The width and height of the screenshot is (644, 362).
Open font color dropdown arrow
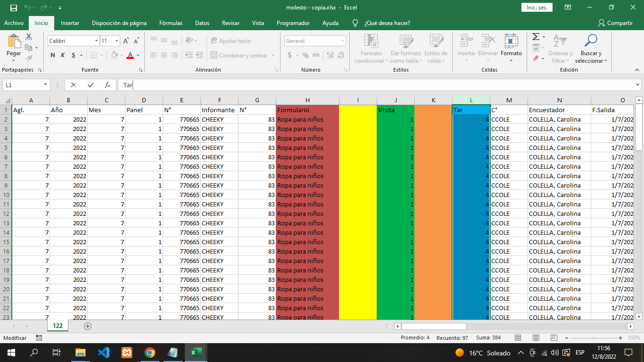[x=138, y=56]
